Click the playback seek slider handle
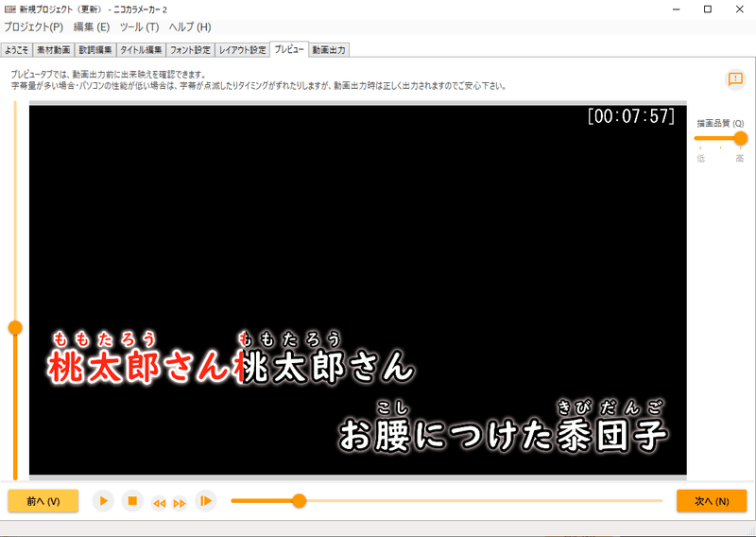 pos(300,501)
